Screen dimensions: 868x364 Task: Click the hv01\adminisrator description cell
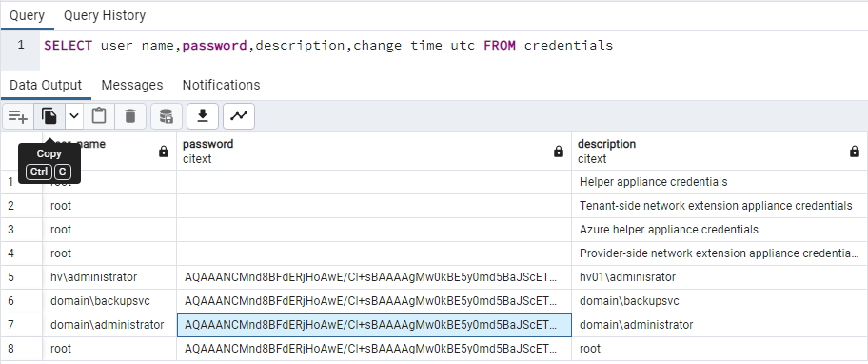click(x=720, y=277)
